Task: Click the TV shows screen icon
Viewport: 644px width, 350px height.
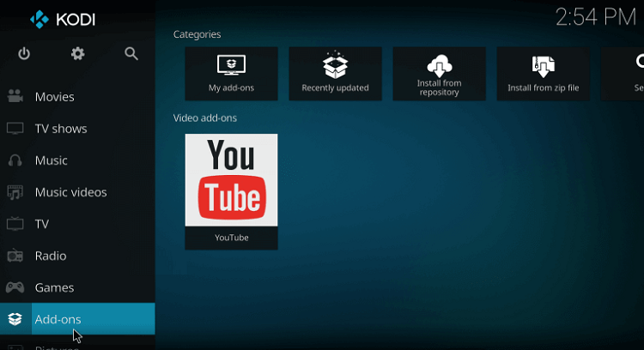Action: tap(15, 129)
